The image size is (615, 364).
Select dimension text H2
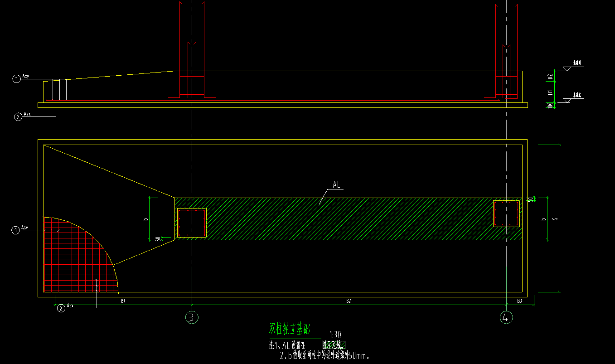coord(550,77)
